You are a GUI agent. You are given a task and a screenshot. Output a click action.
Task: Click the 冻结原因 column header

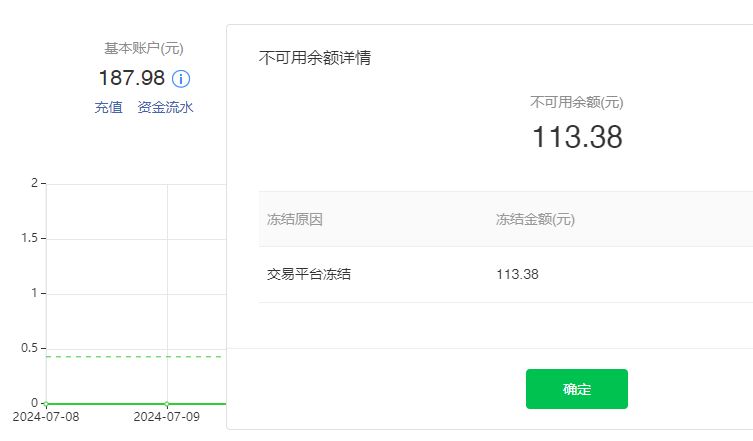(x=294, y=220)
